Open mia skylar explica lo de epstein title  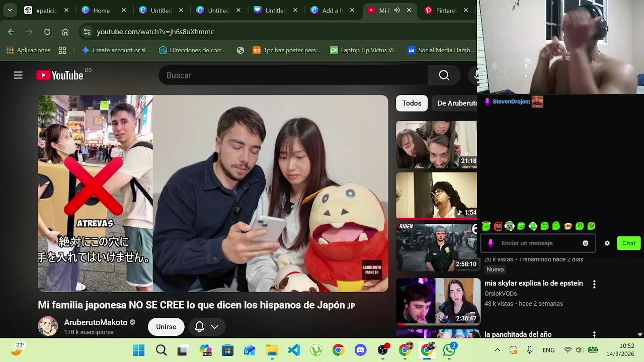[x=533, y=284]
